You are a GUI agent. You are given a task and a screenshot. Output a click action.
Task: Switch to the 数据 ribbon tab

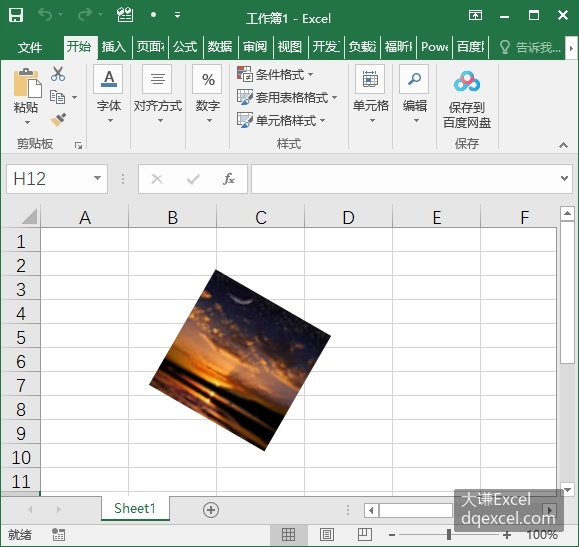click(x=220, y=47)
